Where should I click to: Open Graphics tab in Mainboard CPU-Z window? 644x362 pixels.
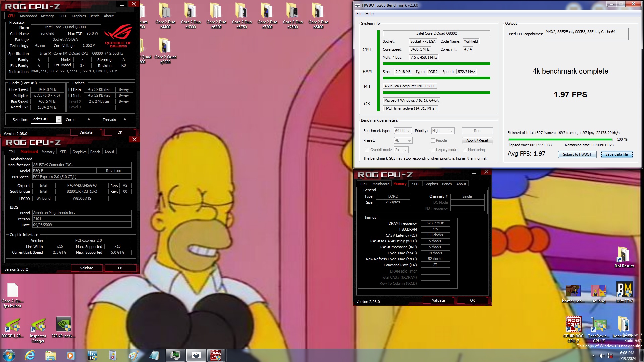[79, 152]
